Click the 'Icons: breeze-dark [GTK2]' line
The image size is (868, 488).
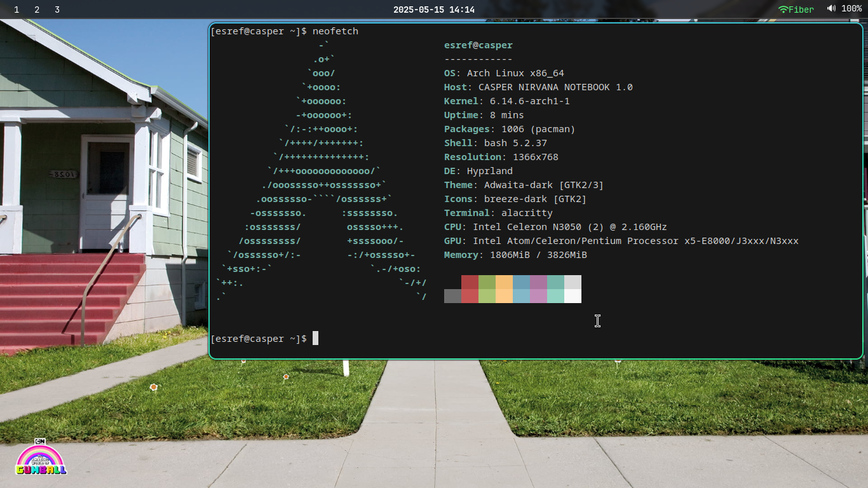[515, 199]
